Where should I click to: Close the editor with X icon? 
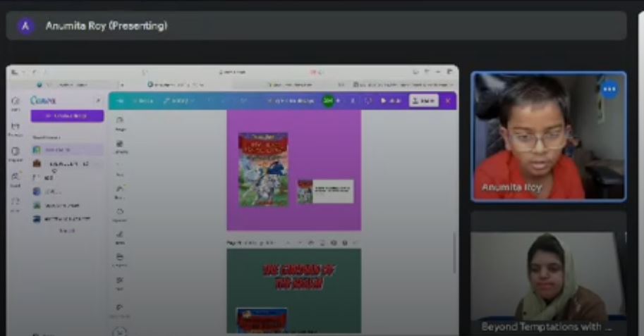click(x=448, y=101)
